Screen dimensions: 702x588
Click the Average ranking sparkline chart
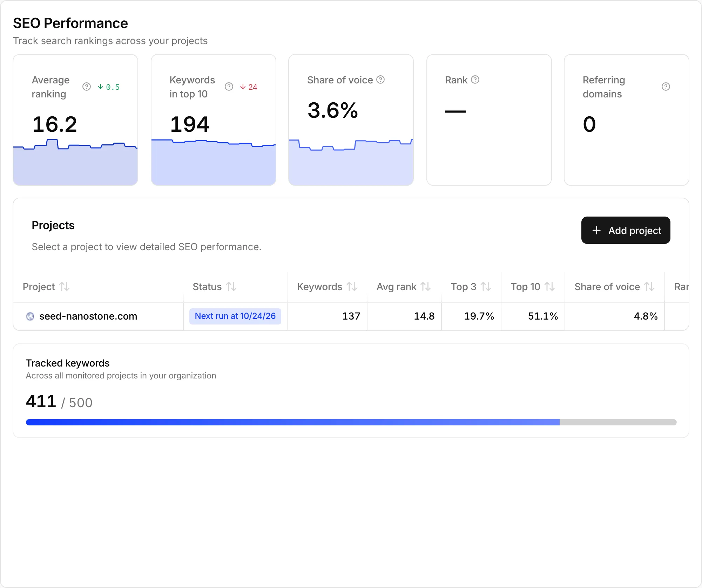point(75,162)
